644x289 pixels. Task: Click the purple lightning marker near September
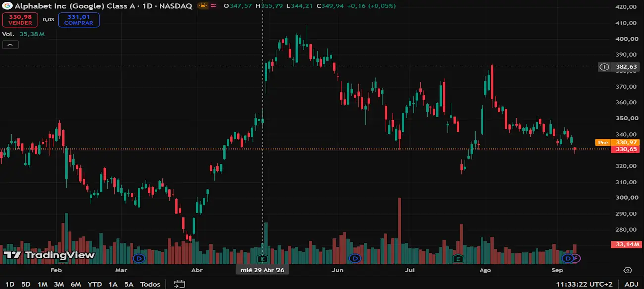coord(576,258)
